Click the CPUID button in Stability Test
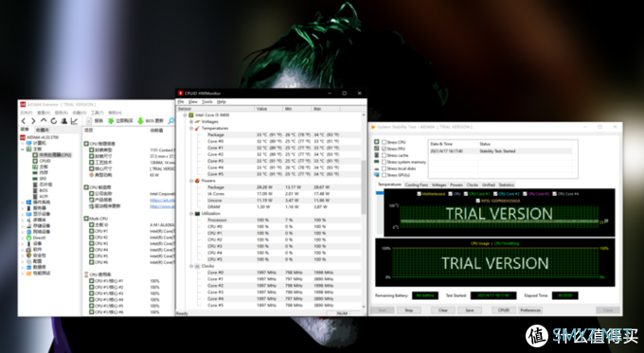 pos(504,309)
